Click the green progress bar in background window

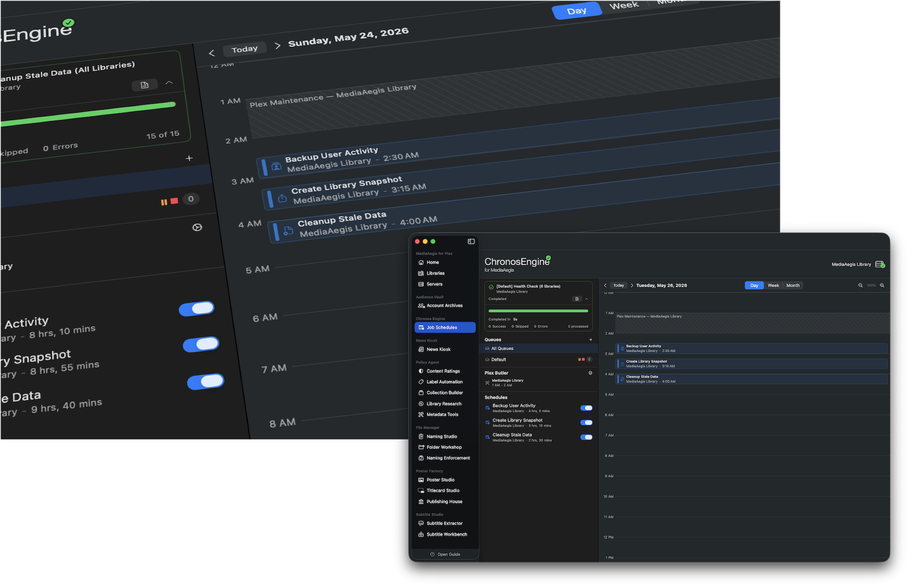tap(88, 114)
